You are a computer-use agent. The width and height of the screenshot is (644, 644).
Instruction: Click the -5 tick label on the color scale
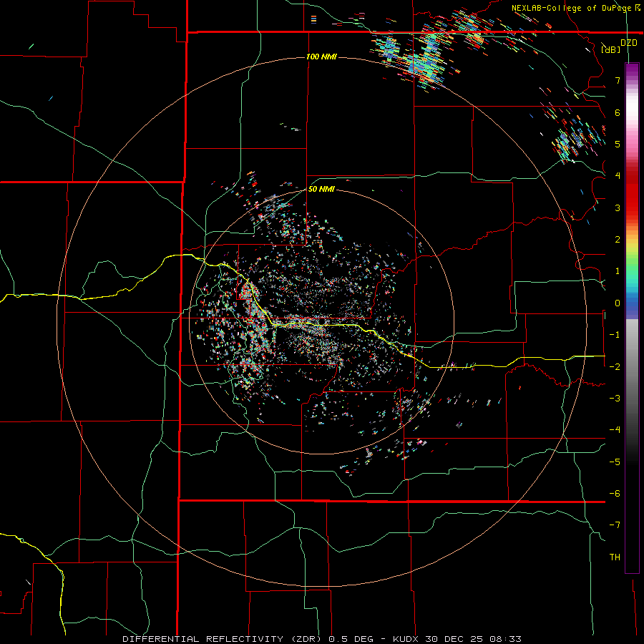click(615, 462)
